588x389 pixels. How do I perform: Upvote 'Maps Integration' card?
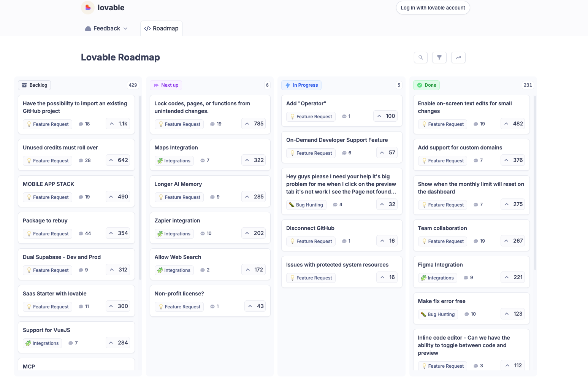pos(254,160)
